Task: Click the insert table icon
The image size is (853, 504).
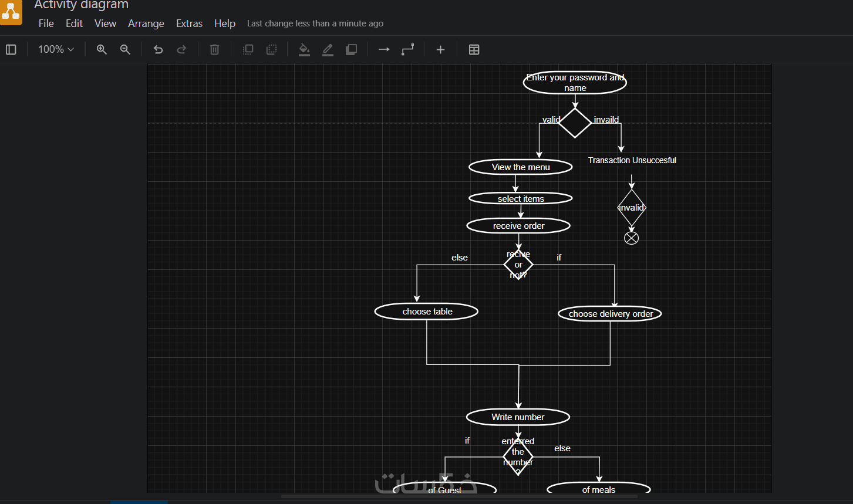Action: 474,50
